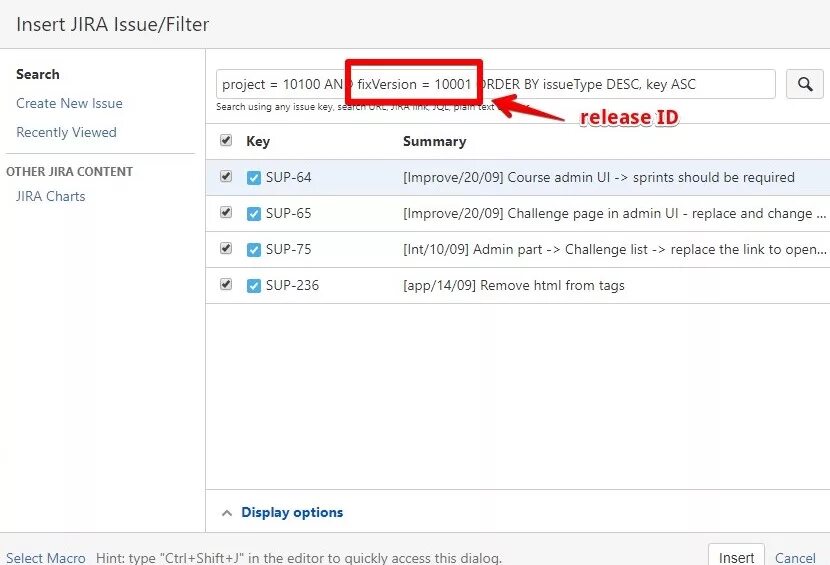The height and width of the screenshot is (565, 830).
Task: Click the task type icon beside SUP-64
Action: (254, 177)
